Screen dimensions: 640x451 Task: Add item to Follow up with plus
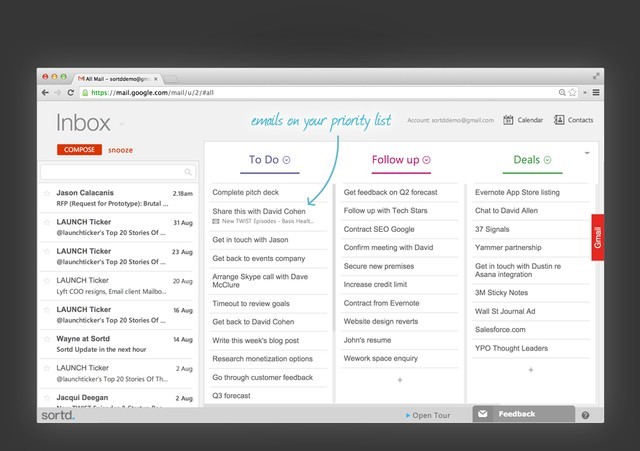tap(399, 380)
